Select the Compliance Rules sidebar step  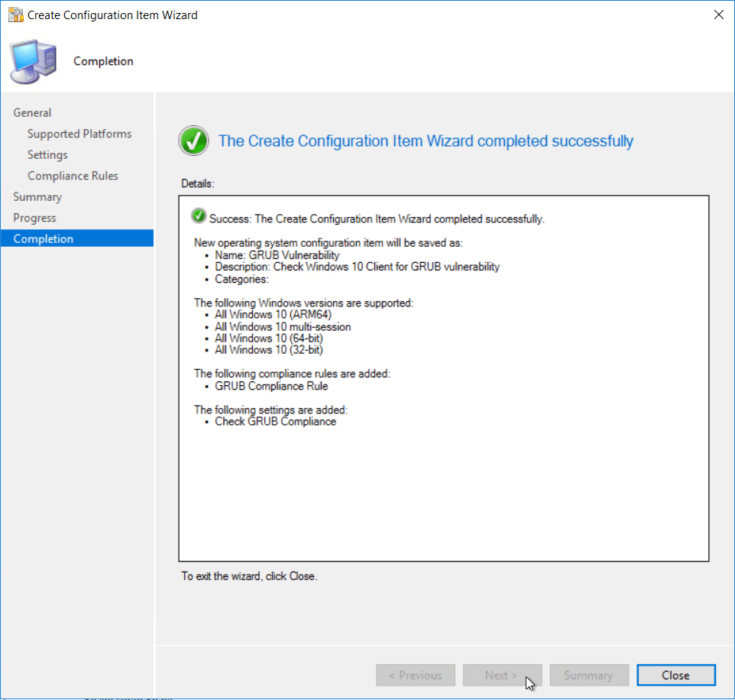coord(73,176)
